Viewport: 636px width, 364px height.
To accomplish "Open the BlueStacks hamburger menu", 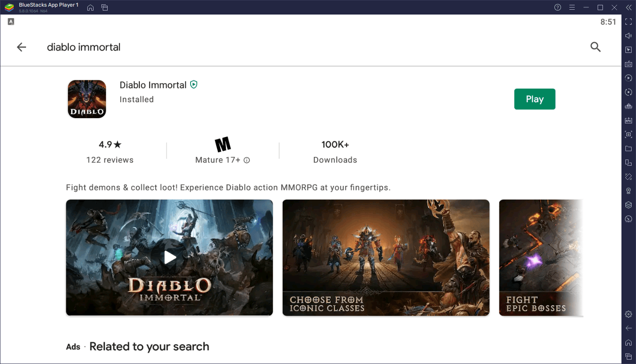I will click(x=572, y=7).
